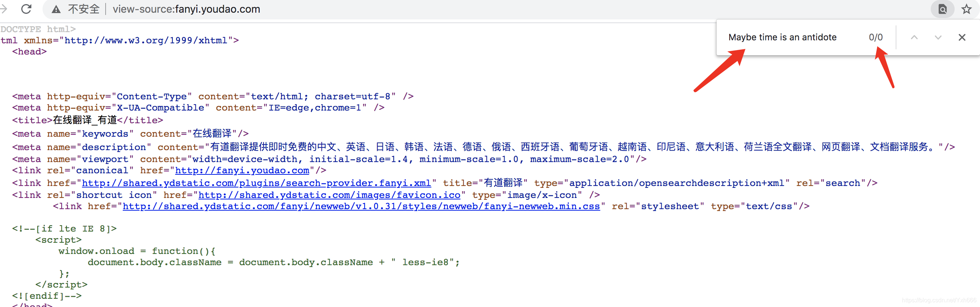This screenshot has height=307, width=980.
Task: Click the 'shortcut icon' rel attribute value
Action: 114,195
